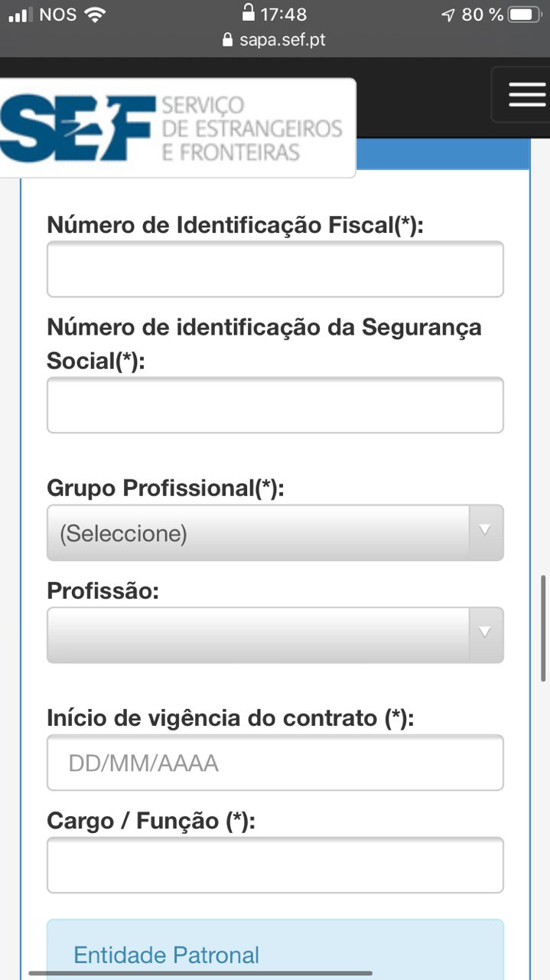Focus the Cargo / Função input
This screenshot has width=550, height=980.
[275, 865]
